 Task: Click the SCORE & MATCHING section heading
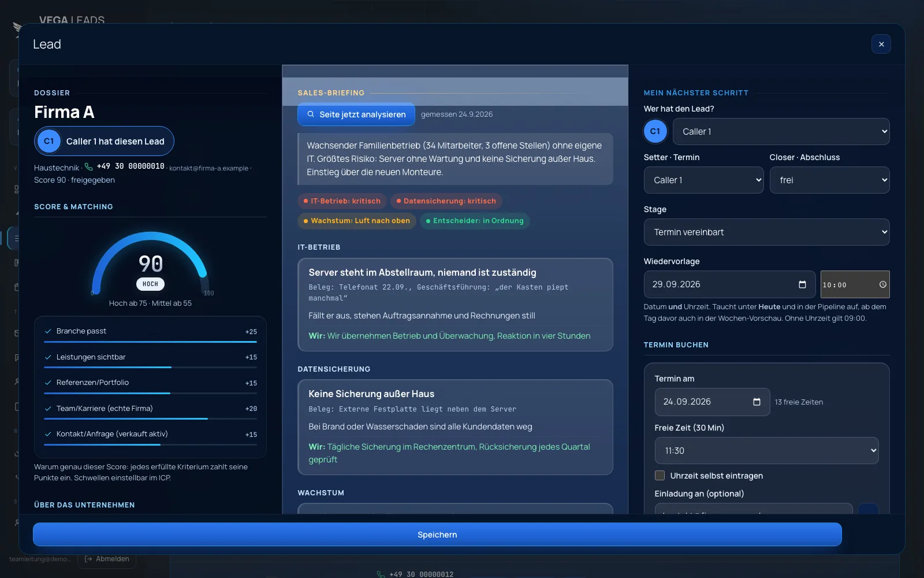[x=73, y=206]
